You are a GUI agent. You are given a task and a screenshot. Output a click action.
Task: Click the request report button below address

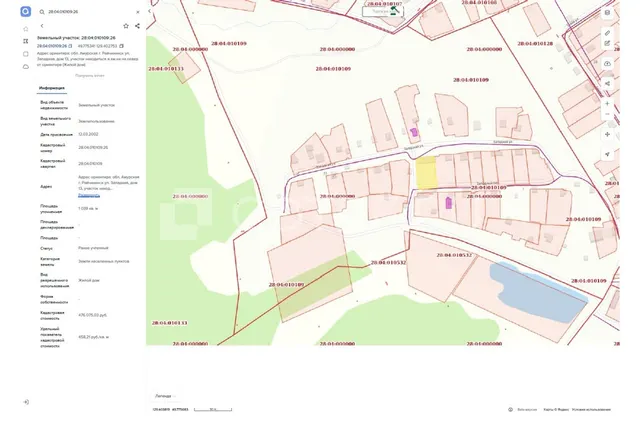[90, 75]
